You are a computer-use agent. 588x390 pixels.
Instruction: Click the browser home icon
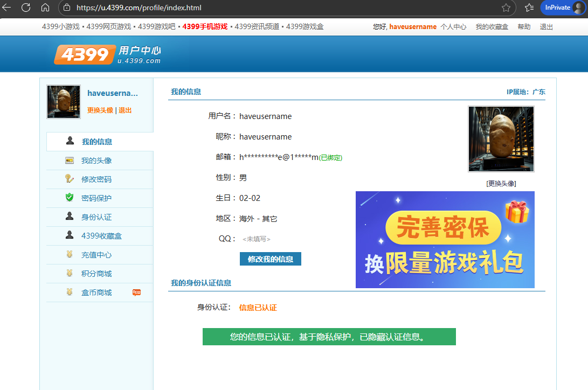point(45,8)
